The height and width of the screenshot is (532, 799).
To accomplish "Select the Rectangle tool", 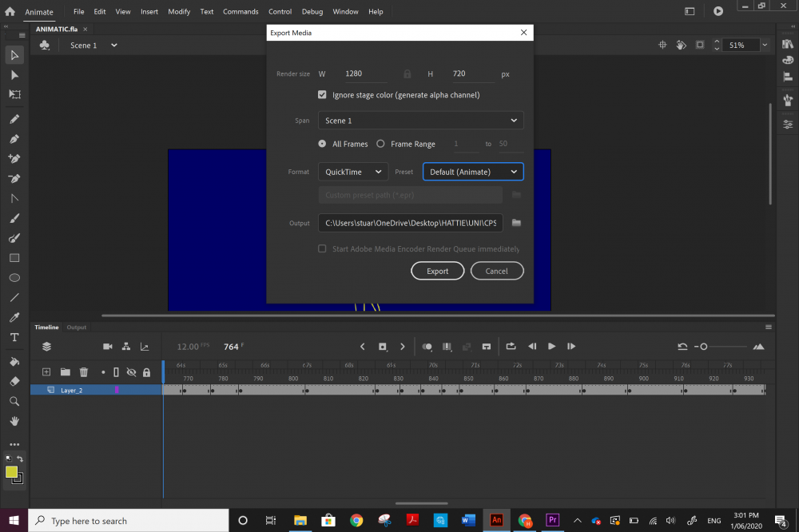I will point(14,258).
